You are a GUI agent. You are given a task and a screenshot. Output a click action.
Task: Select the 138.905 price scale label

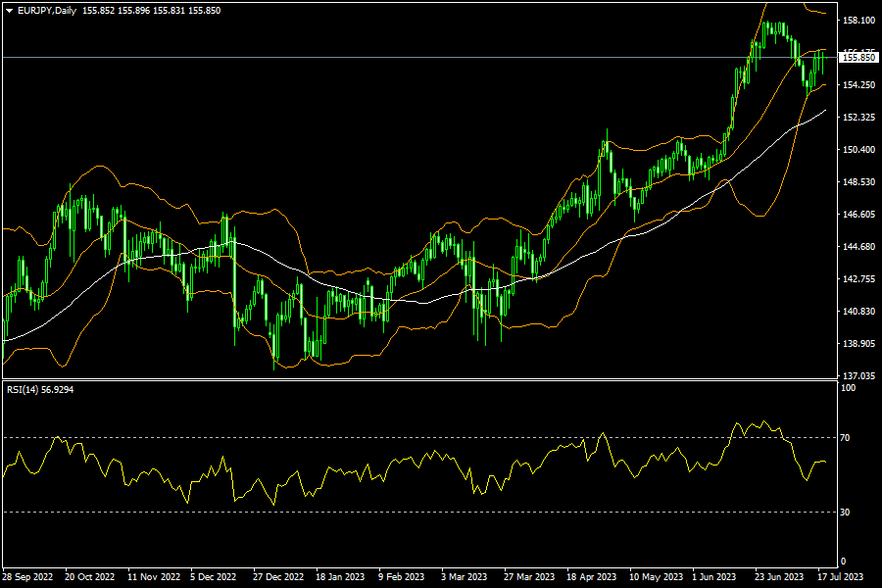click(x=858, y=344)
